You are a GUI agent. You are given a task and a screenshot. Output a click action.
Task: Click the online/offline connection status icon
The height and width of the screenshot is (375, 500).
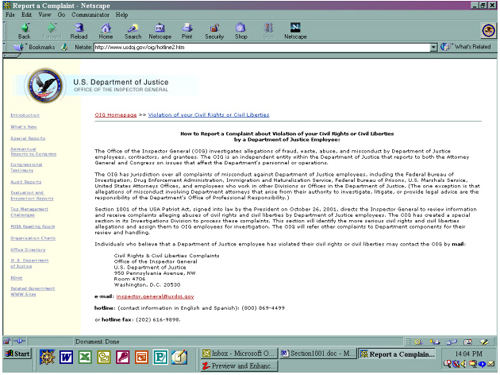click(x=19, y=341)
